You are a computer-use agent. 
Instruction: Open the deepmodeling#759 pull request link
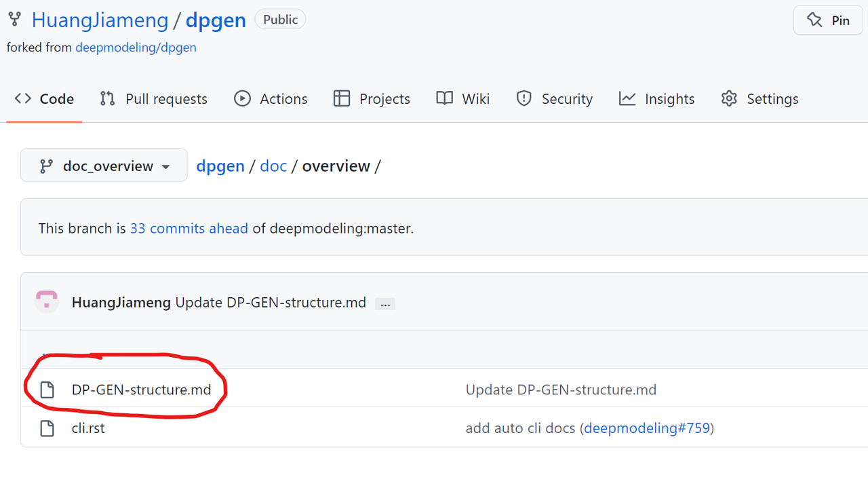pyautogui.click(x=647, y=428)
